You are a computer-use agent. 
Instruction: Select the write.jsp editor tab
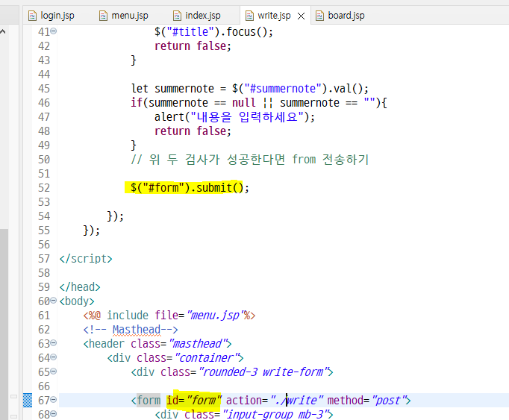[x=274, y=15]
